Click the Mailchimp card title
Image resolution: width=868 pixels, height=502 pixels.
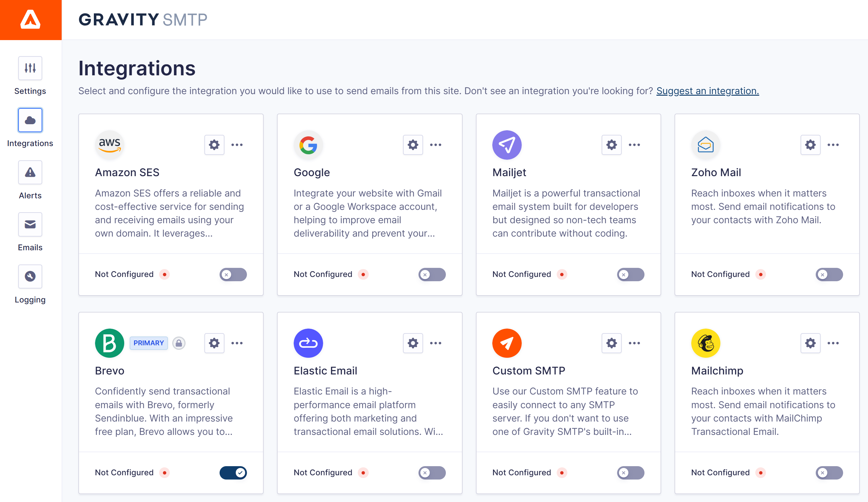coord(717,371)
